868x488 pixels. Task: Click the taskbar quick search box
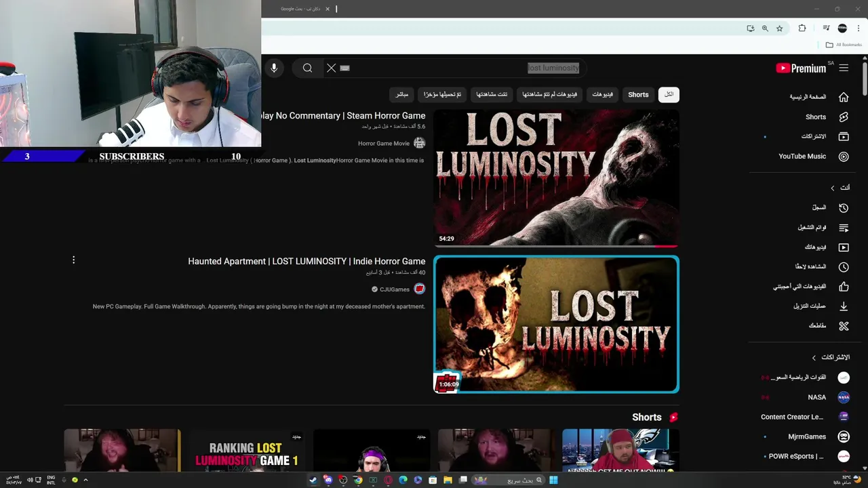click(509, 480)
